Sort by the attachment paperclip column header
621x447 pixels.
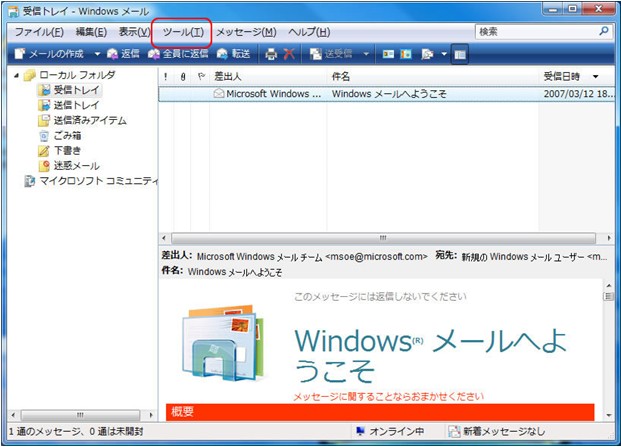click(x=183, y=76)
